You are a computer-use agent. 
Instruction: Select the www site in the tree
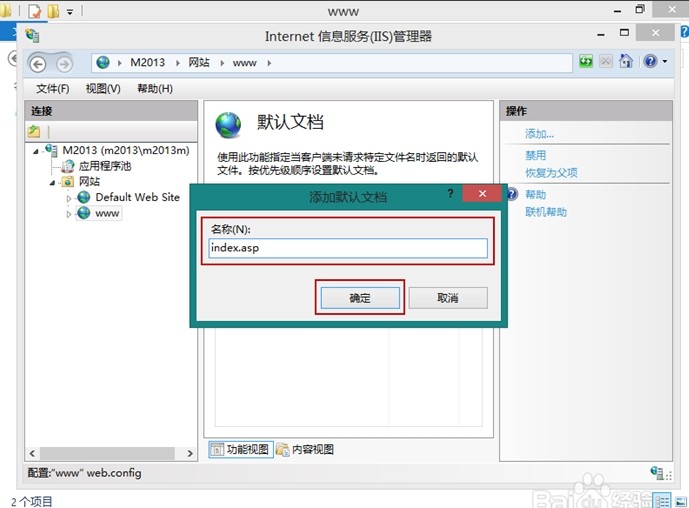click(107, 214)
